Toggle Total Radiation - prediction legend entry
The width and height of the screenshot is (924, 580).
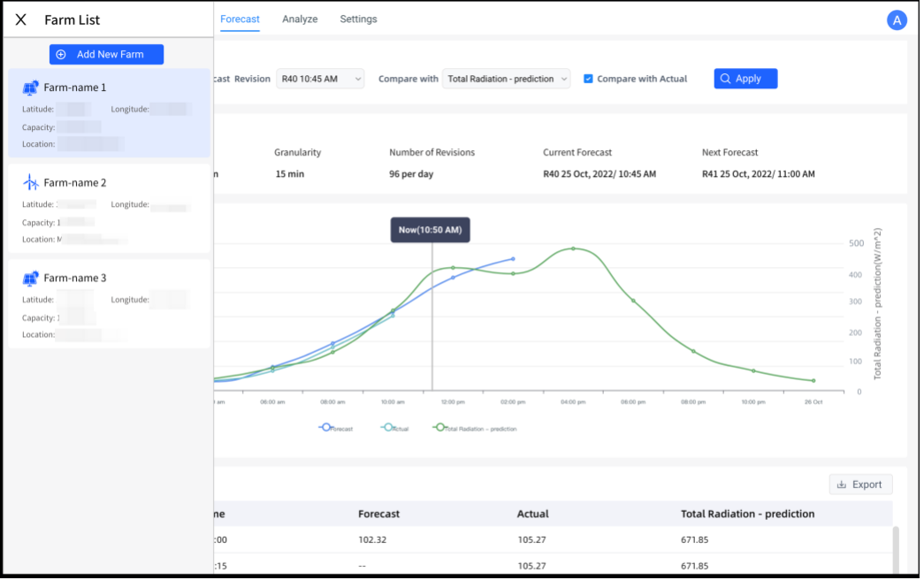[x=475, y=428]
